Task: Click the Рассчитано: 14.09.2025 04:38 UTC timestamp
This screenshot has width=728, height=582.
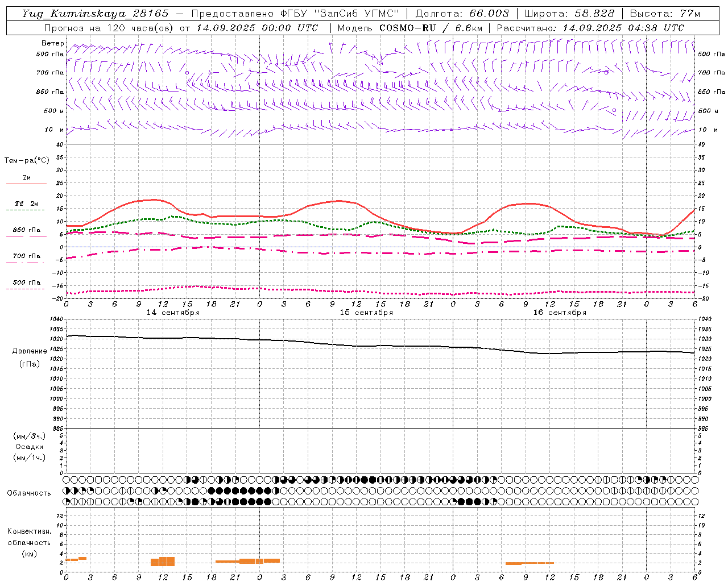Action: [590, 28]
